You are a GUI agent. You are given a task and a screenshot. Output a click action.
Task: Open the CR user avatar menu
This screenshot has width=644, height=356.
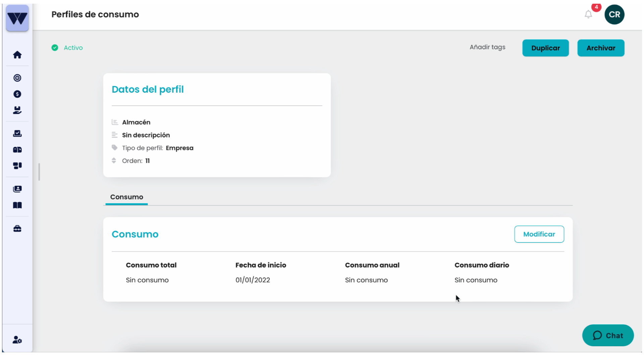(614, 14)
